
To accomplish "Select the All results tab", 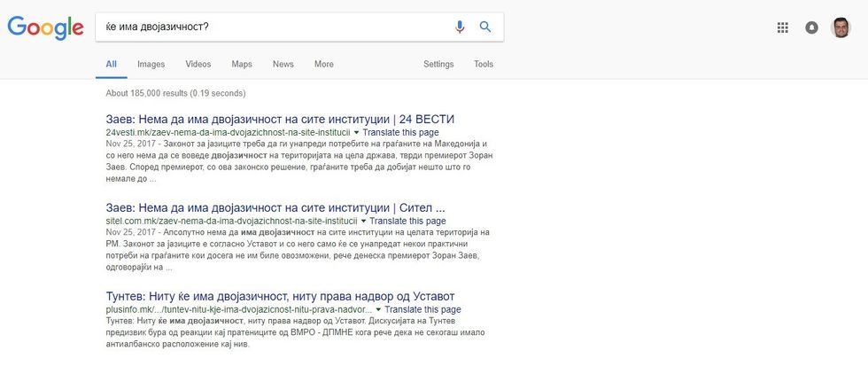I will coord(112,64).
